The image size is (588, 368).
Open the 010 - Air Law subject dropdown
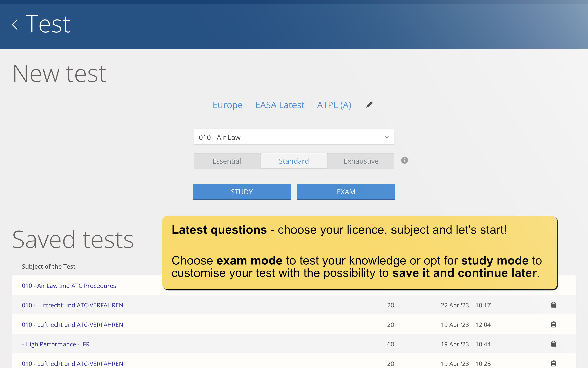click(x=294, y=137)
